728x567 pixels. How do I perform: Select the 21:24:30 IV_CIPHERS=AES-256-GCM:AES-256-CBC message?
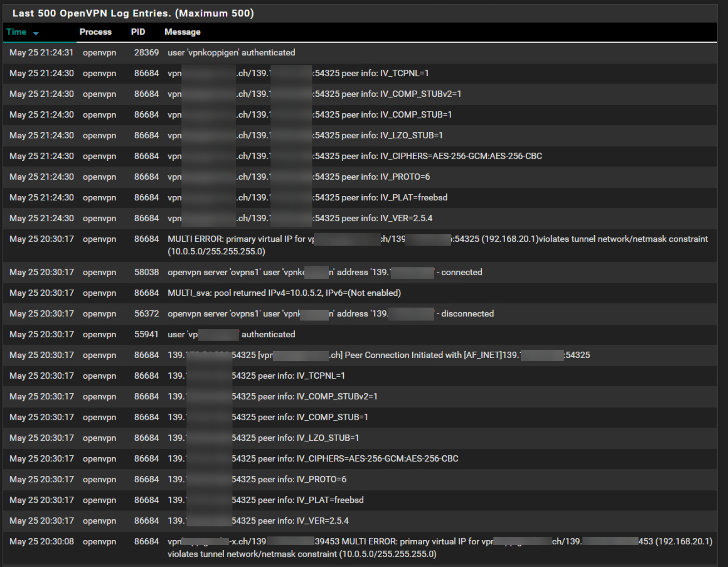(355, 156)
